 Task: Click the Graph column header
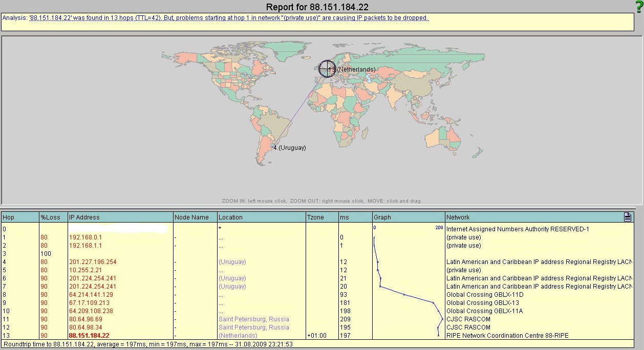(382, 217)
